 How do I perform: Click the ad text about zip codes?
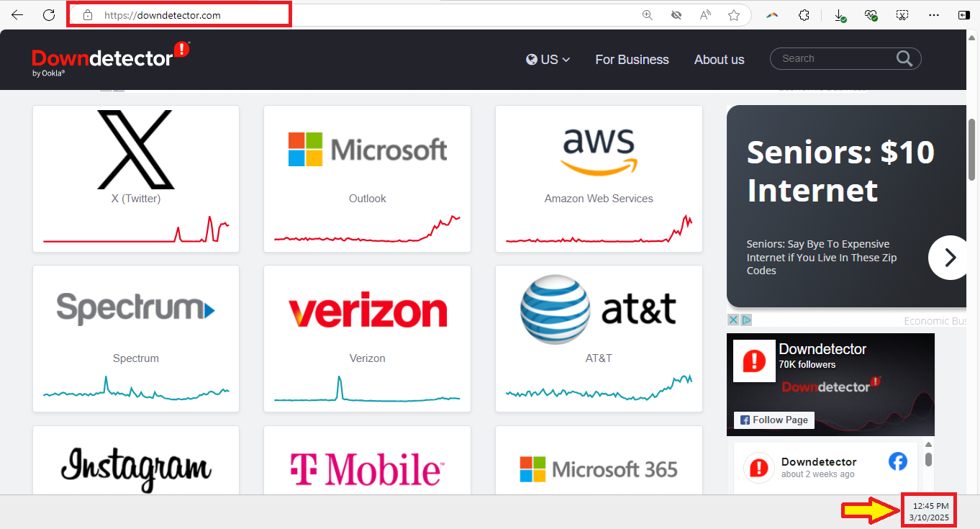822,257
